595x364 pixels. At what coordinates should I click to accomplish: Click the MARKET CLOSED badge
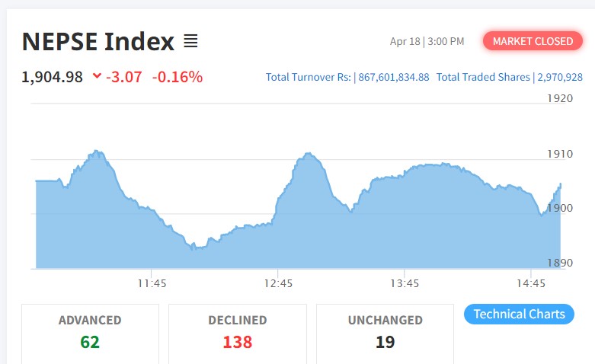(532, 41)
